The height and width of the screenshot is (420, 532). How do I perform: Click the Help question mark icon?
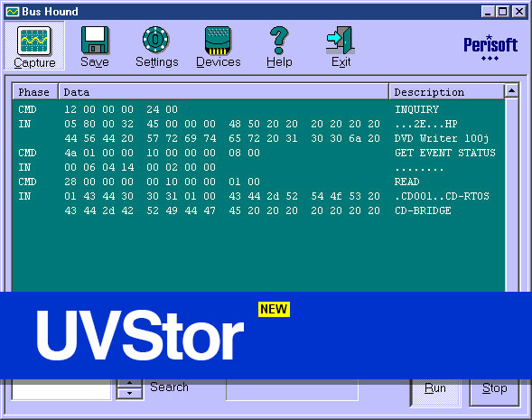pyautogui.click(x=279, y=41)
